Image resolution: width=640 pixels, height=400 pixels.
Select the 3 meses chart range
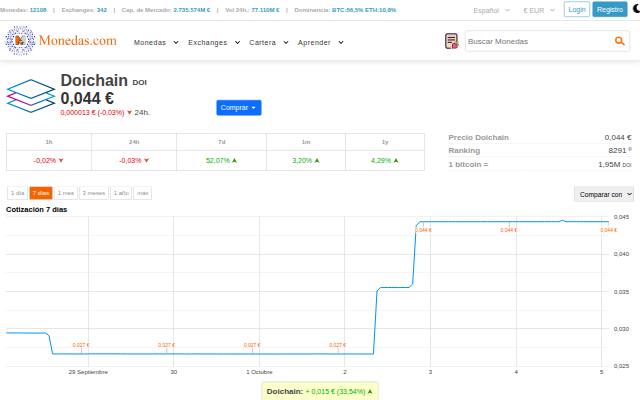click(94, 193)
